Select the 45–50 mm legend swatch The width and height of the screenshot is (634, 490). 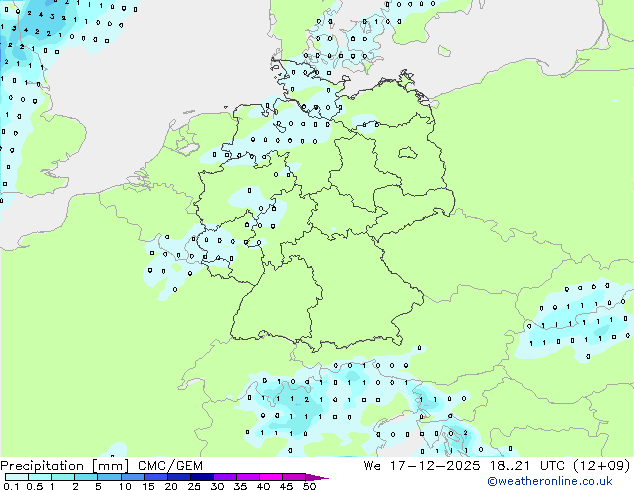pyautogui.click(x=294, y=477)
